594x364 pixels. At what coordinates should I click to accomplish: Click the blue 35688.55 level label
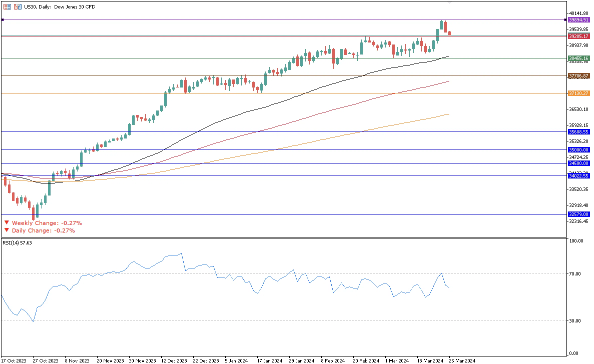tap(578, 132)
